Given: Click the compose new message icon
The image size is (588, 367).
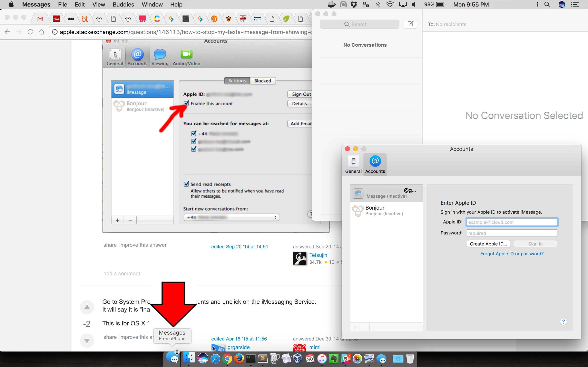Looking at the screenshot, I should [410, 24].
